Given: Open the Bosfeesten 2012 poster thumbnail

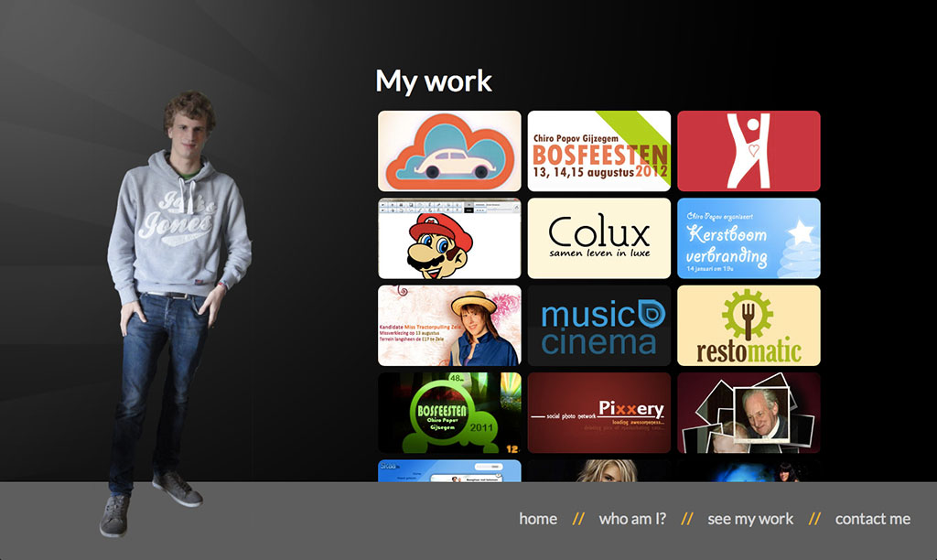Looking at the screenshot, I should tap(598, 151).
